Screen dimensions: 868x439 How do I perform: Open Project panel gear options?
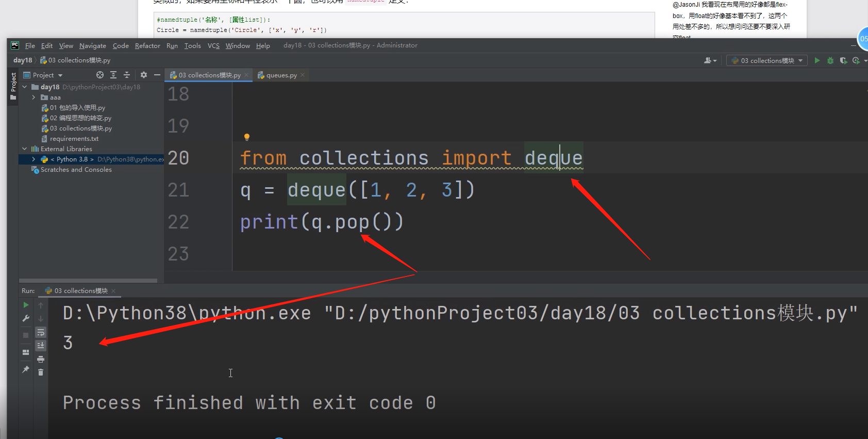[144, 75]
